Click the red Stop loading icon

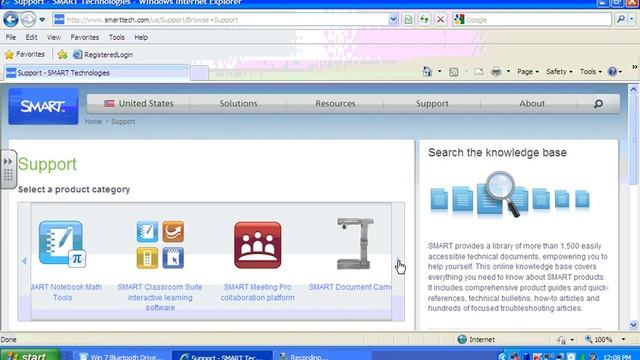pyautogui.click(x=440, y=20)
